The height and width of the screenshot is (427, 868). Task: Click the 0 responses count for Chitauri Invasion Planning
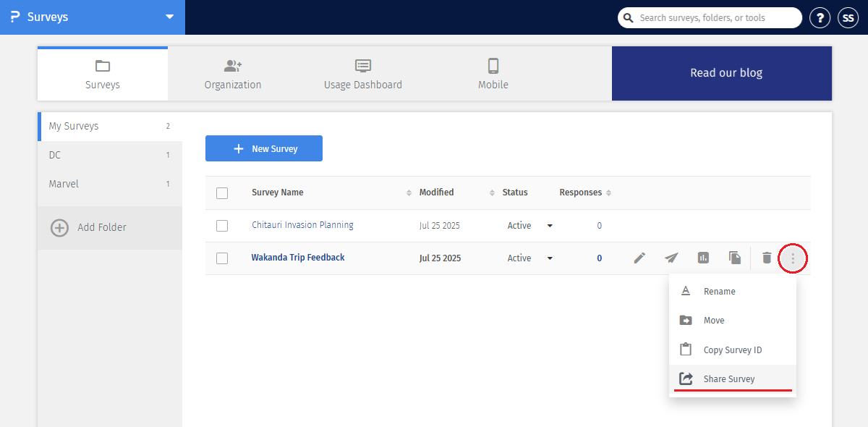pyautogui.click(x=600, y=226)
